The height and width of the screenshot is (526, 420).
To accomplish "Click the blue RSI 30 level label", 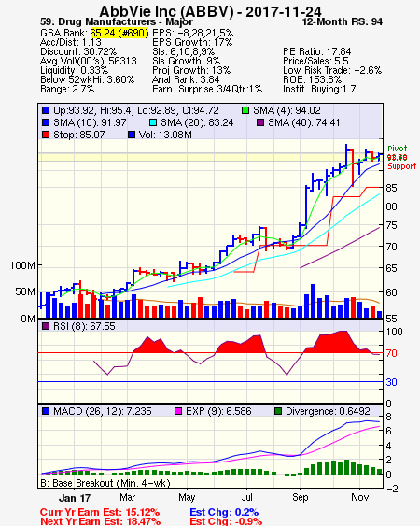I will (391, 382).
